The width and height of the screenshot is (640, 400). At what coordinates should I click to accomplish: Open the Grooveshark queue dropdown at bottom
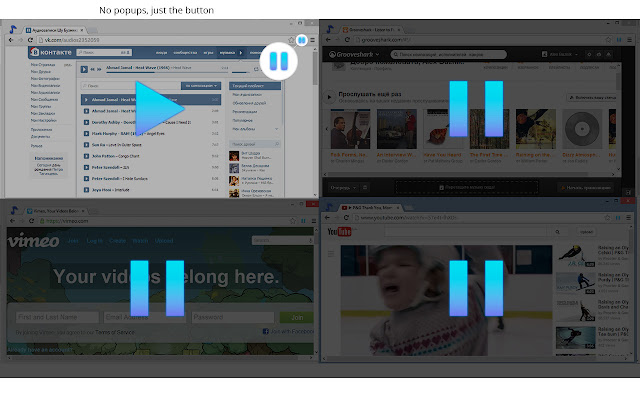pos(343,188)
